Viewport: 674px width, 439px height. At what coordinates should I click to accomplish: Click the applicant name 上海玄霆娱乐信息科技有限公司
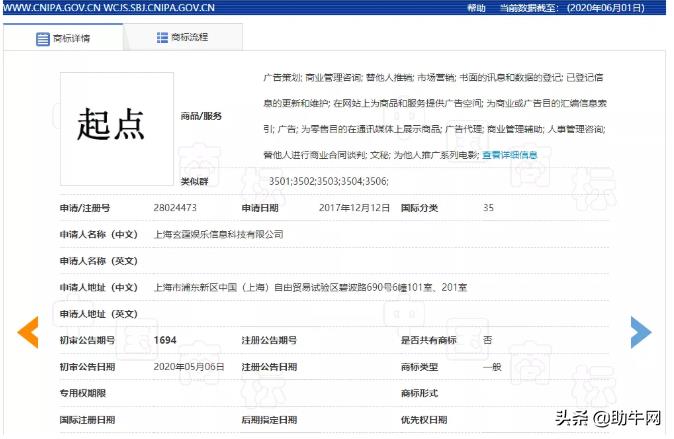[x=219, y=234]
